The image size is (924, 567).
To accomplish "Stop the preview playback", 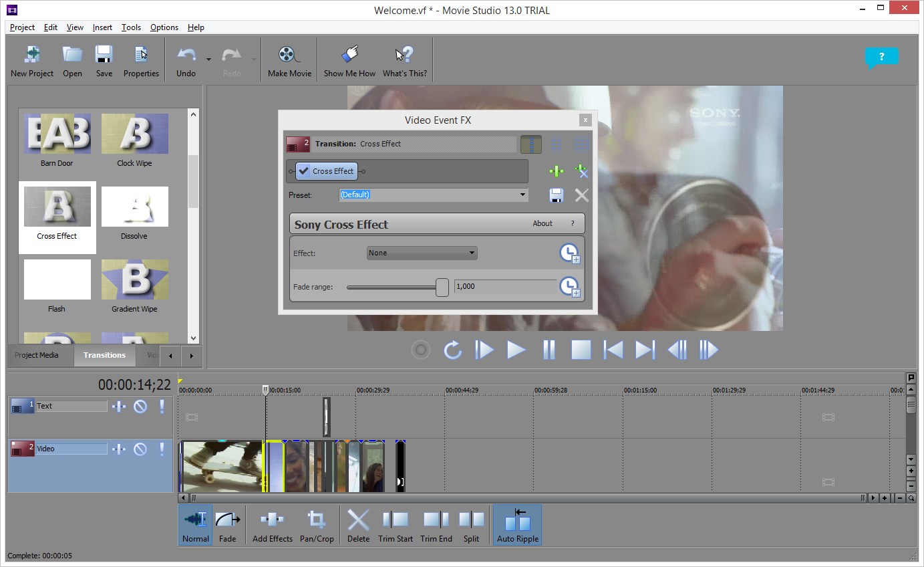I will 581,350.
